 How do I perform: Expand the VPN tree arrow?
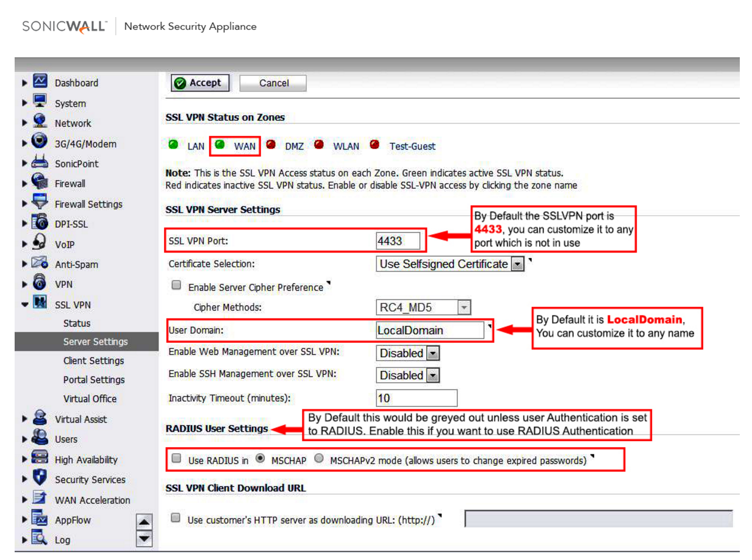(24, 284)
